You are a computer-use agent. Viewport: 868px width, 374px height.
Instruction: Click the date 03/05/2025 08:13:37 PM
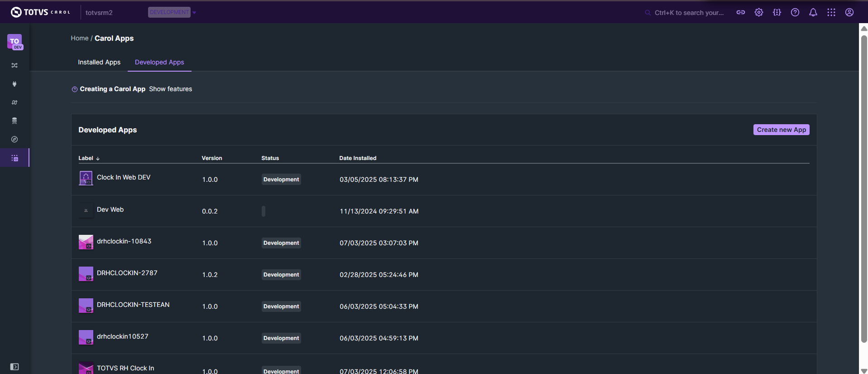379,180
